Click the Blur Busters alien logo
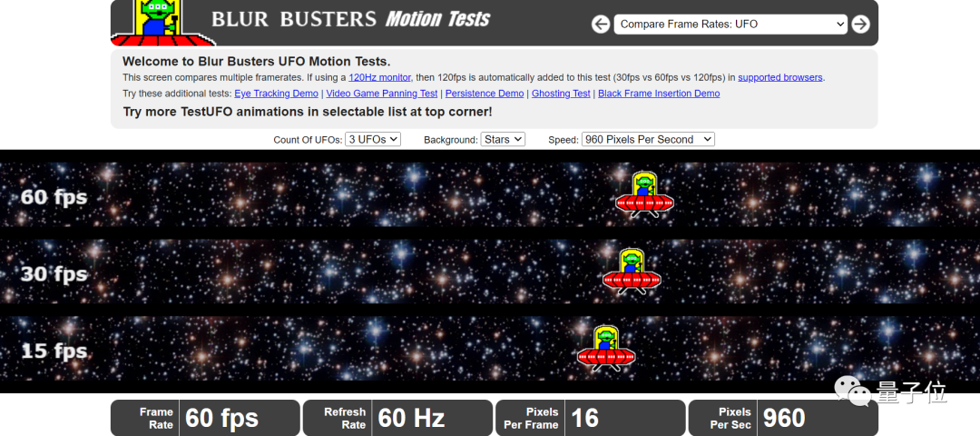The image size is (980, 436). (x=163, y=23)
